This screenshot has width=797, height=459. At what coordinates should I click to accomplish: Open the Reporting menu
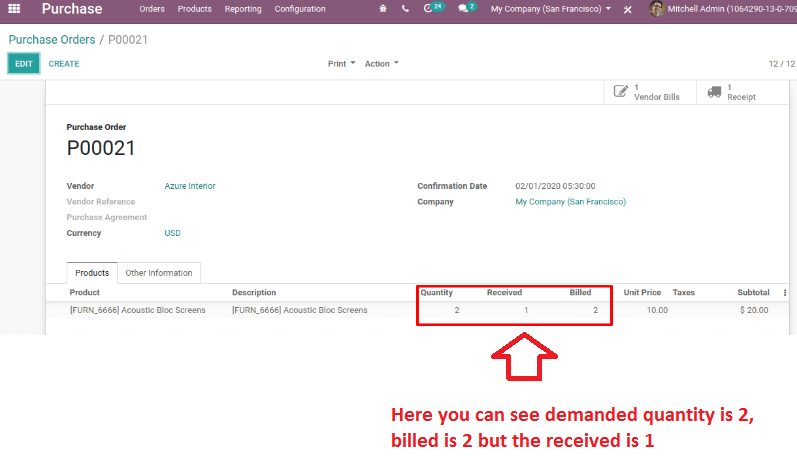pyautogui.click(x=243, y=9)
